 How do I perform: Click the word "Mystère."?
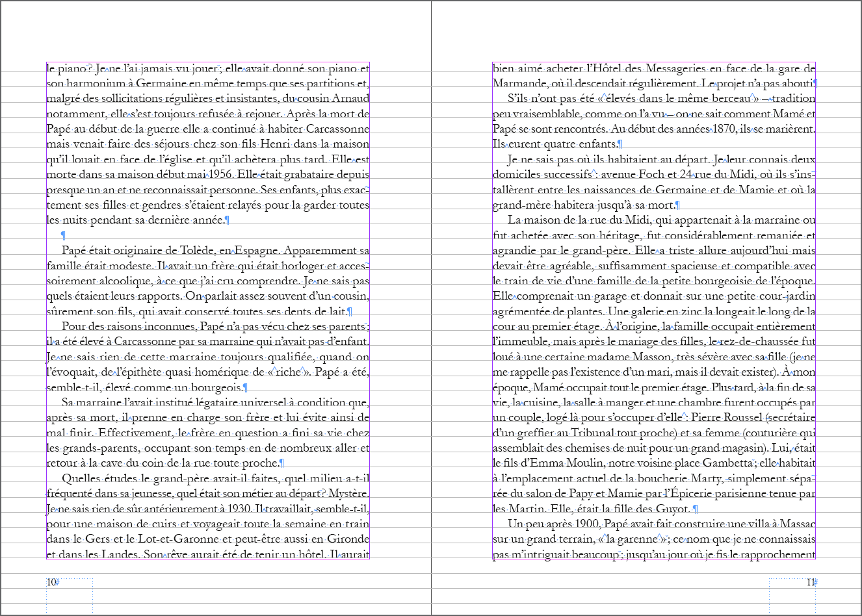348,494
